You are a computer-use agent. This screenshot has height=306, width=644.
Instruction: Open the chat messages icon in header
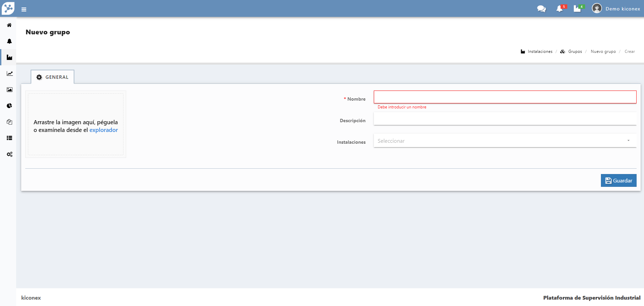[x=541, y=9]
